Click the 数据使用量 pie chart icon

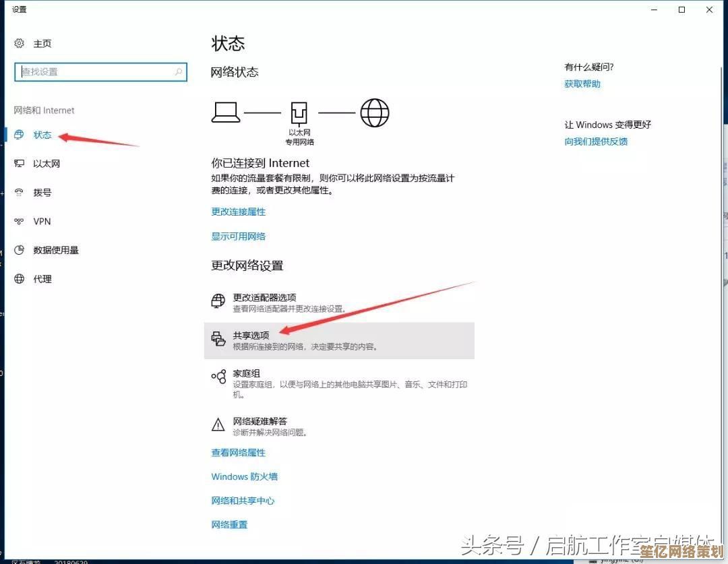pos(19,250)
